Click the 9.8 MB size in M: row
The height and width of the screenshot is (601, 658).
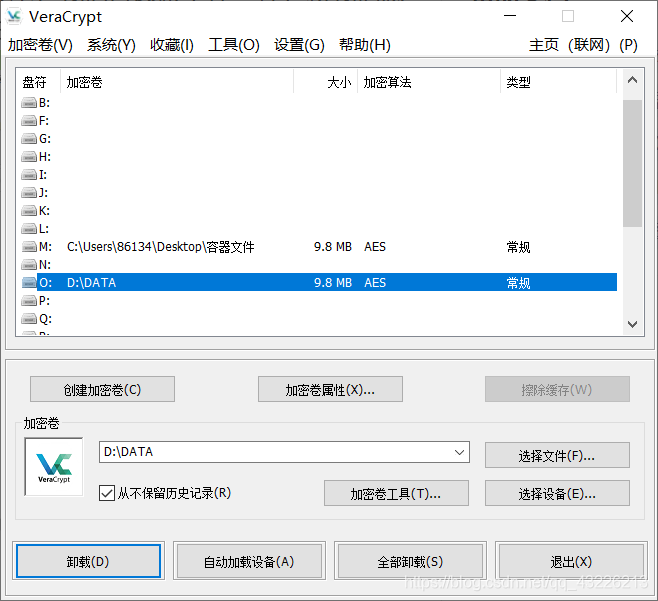coord(333,247)
